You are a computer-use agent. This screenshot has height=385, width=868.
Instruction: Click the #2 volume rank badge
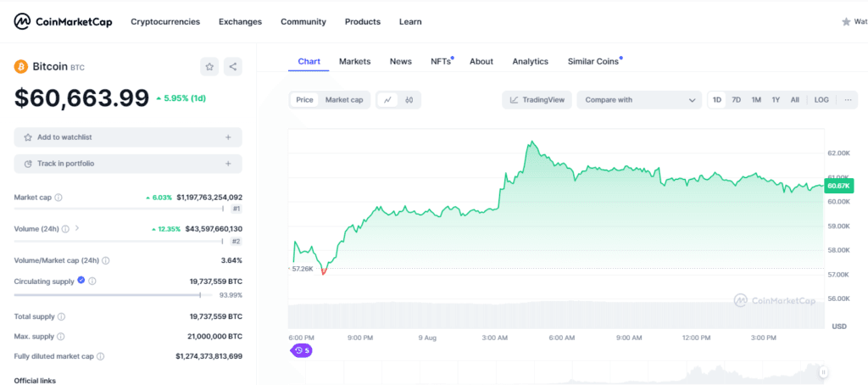click(x=236, y=241)
